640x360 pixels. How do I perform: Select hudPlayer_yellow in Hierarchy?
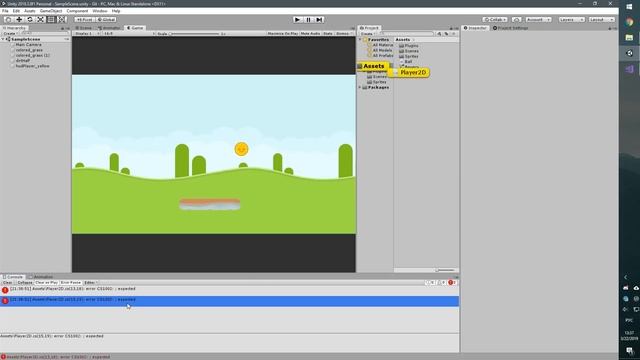(33, 66)
